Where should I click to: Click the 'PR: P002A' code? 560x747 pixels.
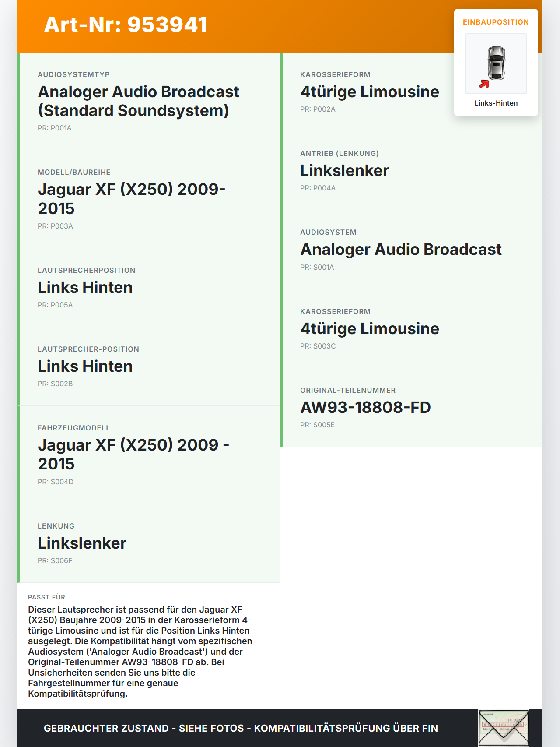pyautogui.click(x=318, y=109)
